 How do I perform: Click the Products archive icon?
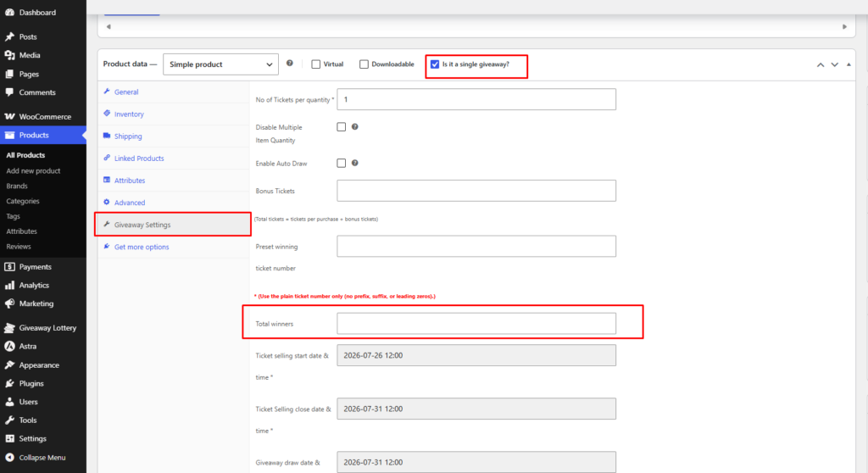click(x=9, y=135)
